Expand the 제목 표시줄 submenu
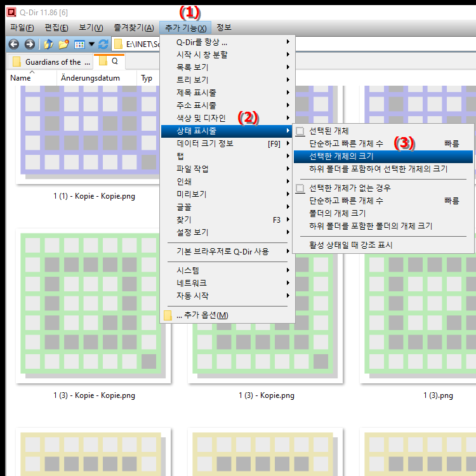Viewport: 476px width, 476px height. (x=228, y=93)
